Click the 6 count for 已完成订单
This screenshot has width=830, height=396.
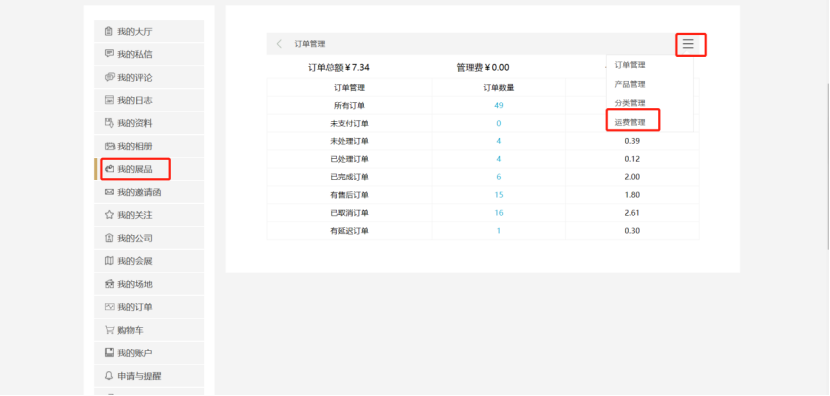pyautogui.click(x=499, y=177)
